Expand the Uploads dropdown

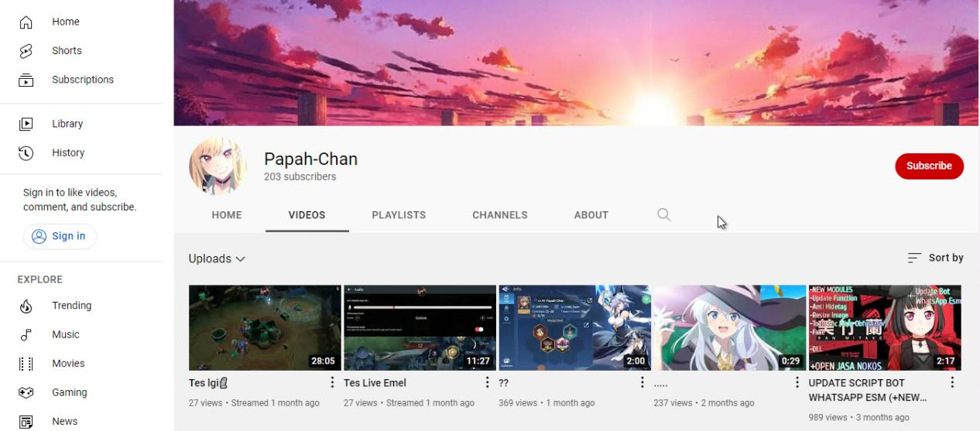click(217, 258)
